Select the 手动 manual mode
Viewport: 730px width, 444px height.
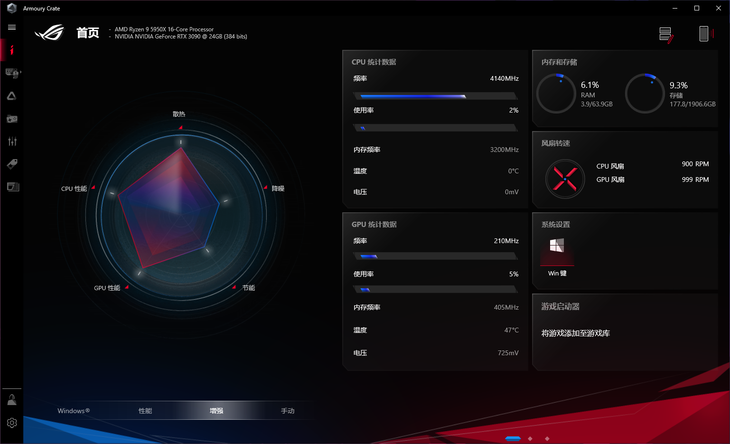point(288,411)
